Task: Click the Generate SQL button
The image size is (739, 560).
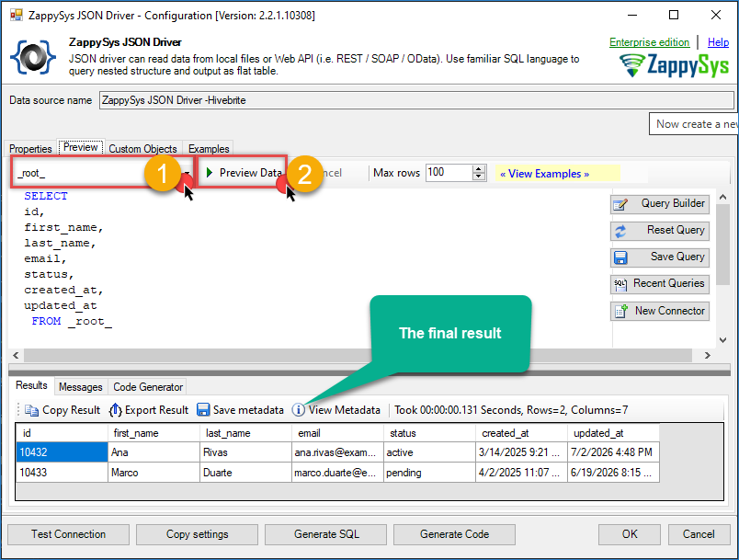Action: (x=326, y=534)
